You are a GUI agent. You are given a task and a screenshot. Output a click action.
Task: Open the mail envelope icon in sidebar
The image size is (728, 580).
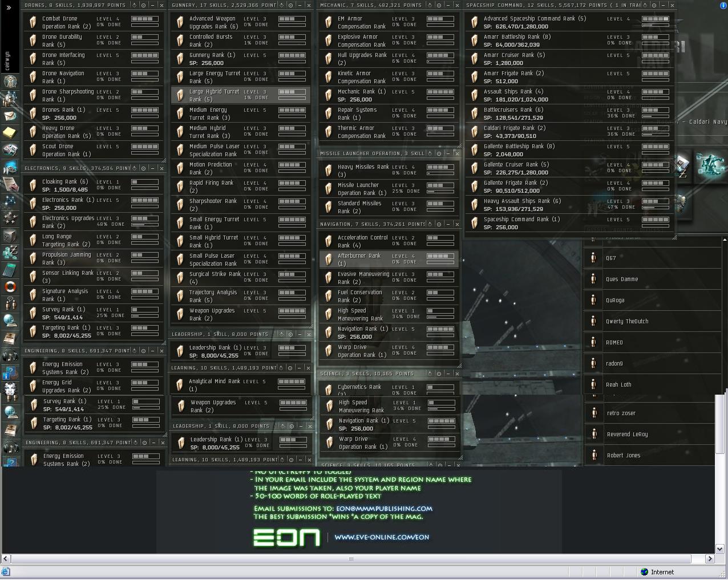tap(10, 116)
